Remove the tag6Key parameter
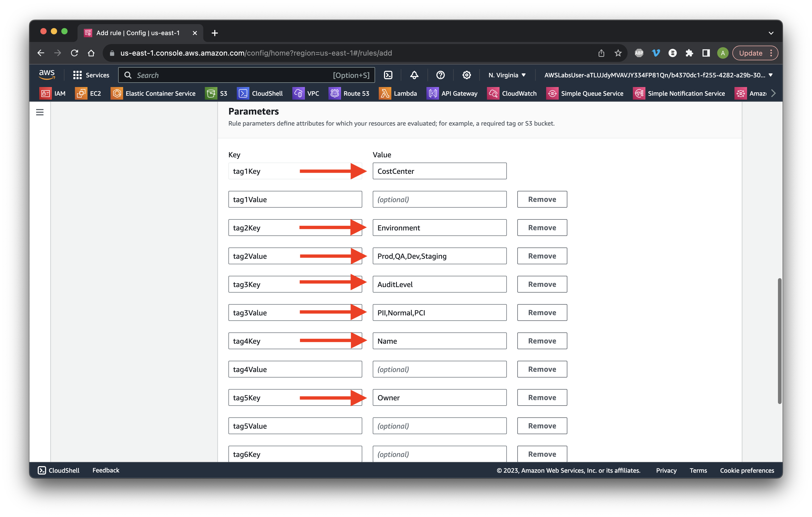This screenshot has height=517, width=812. point(542,454)
